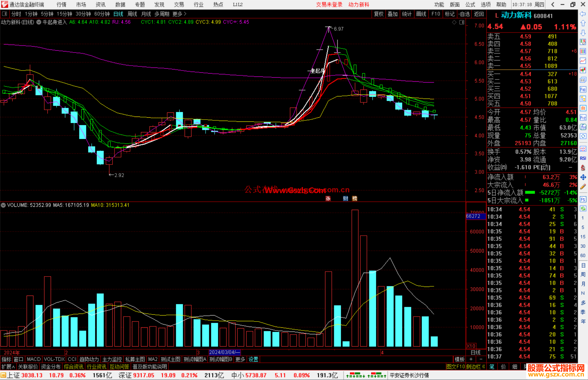The width and height of the screenshot is (588, 380).
Task: Toggle the VOLUME indicator round button
Action: tap(3, 205)
